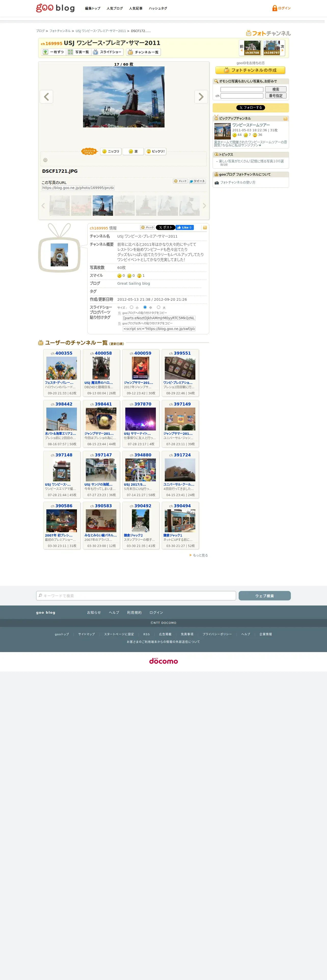Viewport: 327px width, 980px height.
Task: Open the フォトチャンネル logo
Action: (x=268, y=33)
